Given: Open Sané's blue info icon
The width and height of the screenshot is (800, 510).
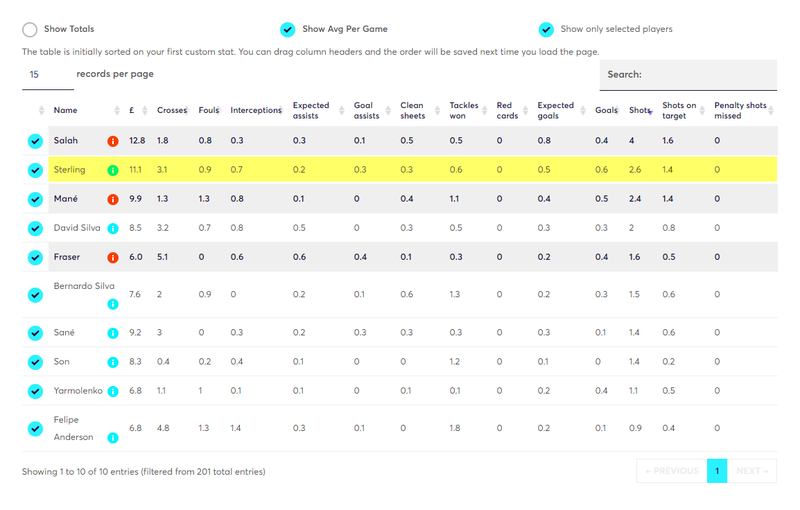Looking at the screenshot, I should (x=113, y=333).
